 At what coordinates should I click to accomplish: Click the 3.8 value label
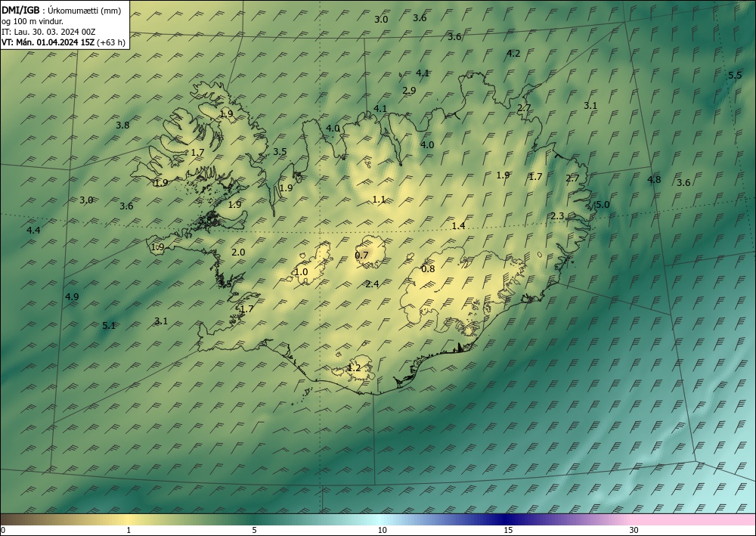(122, 125)
